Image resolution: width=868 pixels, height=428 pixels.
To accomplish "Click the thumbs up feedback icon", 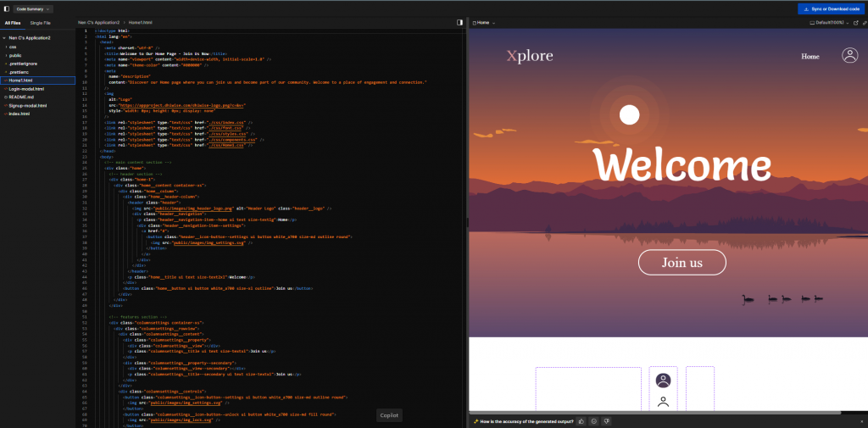I will [581, 421].
